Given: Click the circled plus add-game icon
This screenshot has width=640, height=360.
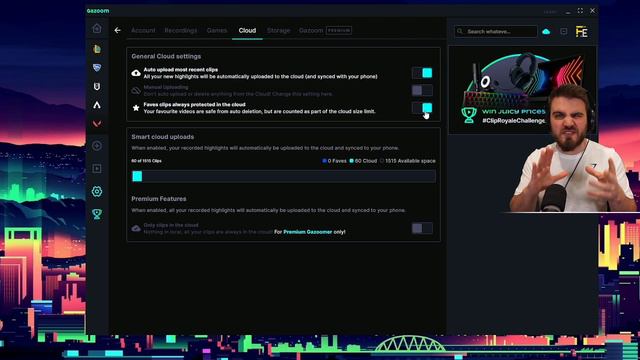Looking at the screenshot, I should [x=97, y=146].
